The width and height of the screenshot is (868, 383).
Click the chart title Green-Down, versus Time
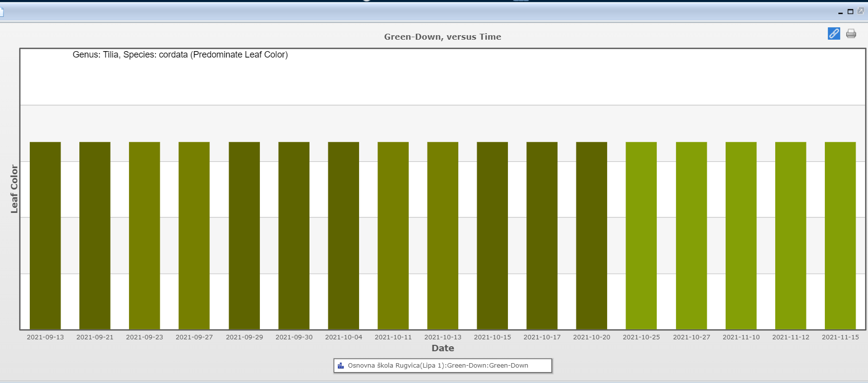coord(442,37)
